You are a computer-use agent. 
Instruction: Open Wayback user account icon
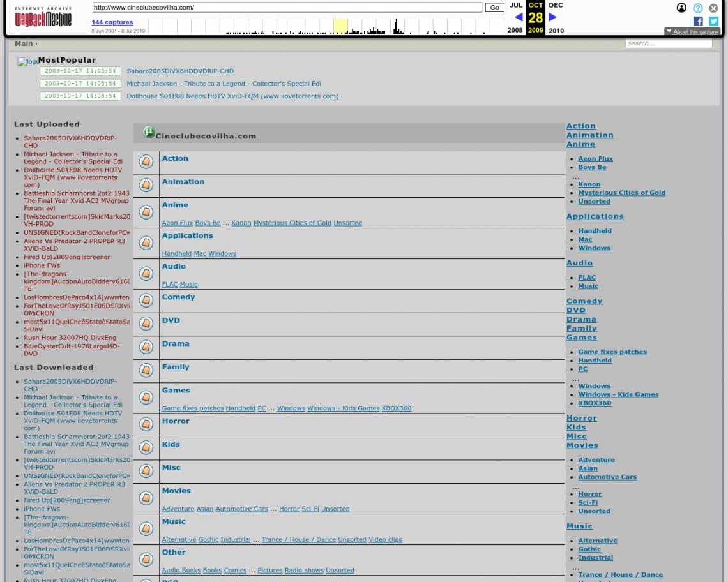[681, 8]
